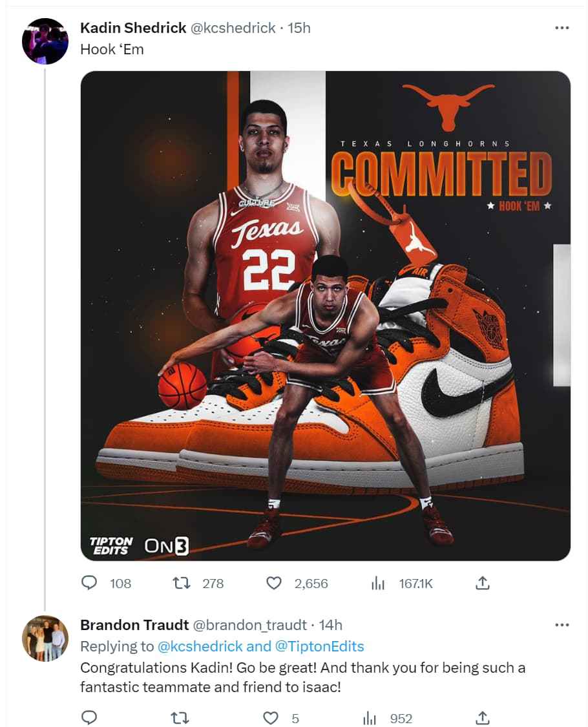Image resolution: width=588 pixels, height=727 pixels.
Task: Open more options on Kadin Shedrick's tweet
Action: pyautogui.click(x=562, y=28)
